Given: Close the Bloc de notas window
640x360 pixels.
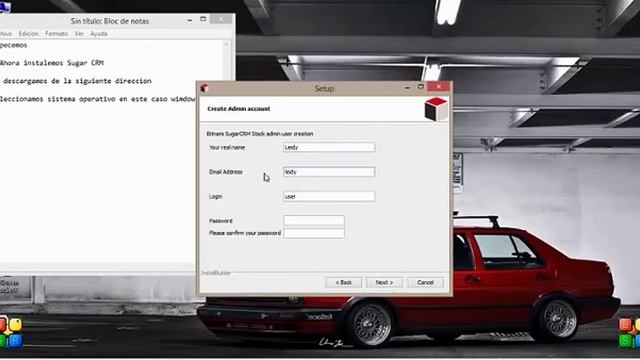Looking at the screenshot, I should click(x=221, y=19).
